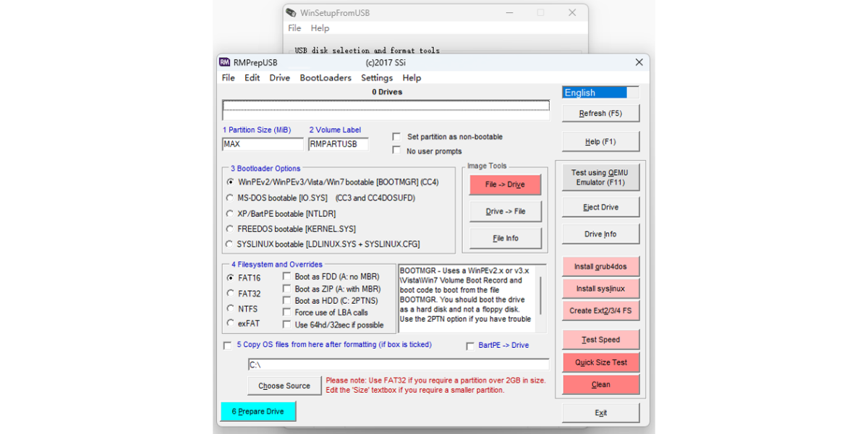Image resolution: width=868 pixels, height=434 pixels.
Task: Open the English language selector
Action: point(600,92)
